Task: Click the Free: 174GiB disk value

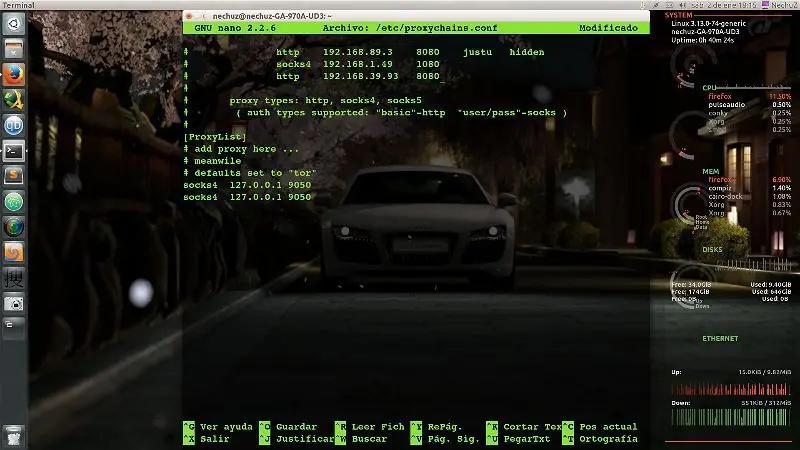Action: click(690, 292)
